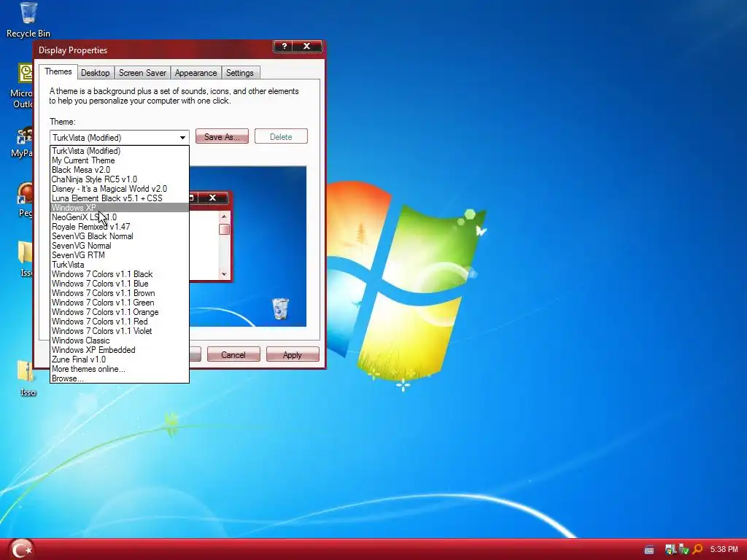The height and width of the screenshot is (560, 747).
Task: Select Windows 7 Colors v1.1 Brown
Action: point(120,293)
